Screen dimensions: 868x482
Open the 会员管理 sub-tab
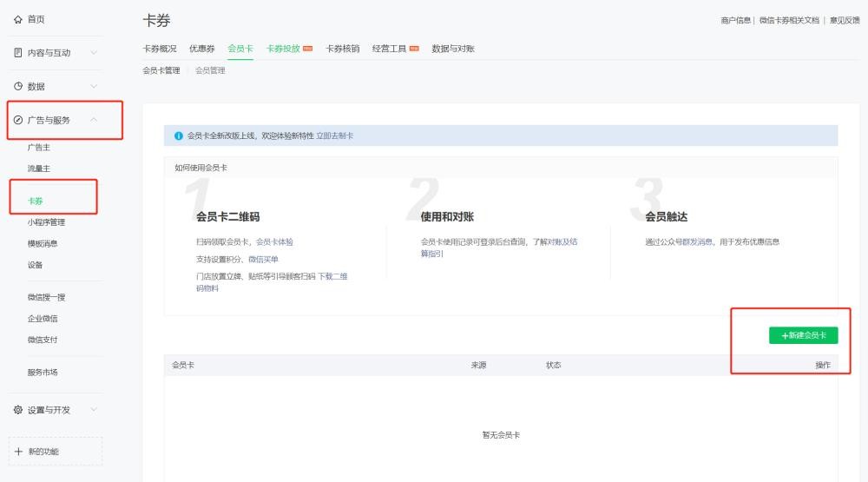tap(210, 70)
